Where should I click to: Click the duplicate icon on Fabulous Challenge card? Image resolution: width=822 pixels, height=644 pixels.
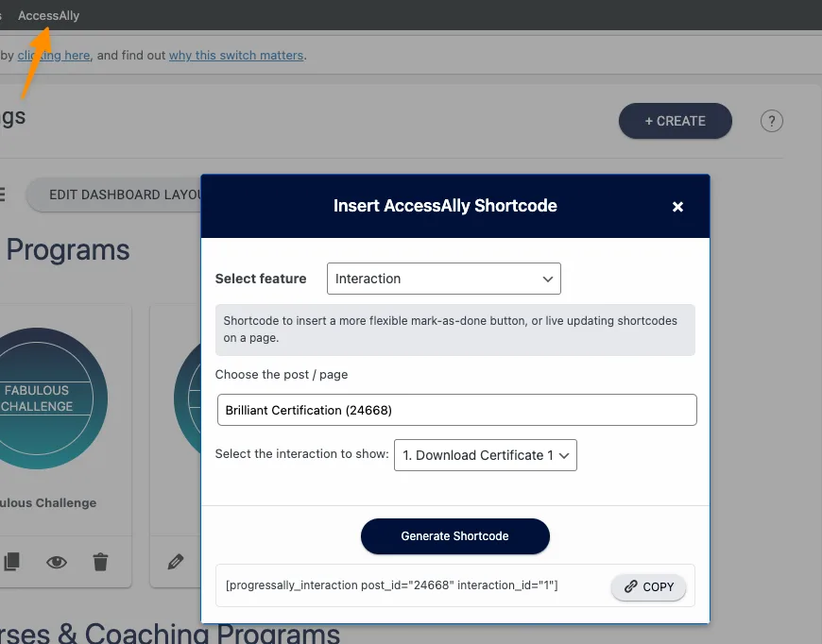(x=11, y=562)
